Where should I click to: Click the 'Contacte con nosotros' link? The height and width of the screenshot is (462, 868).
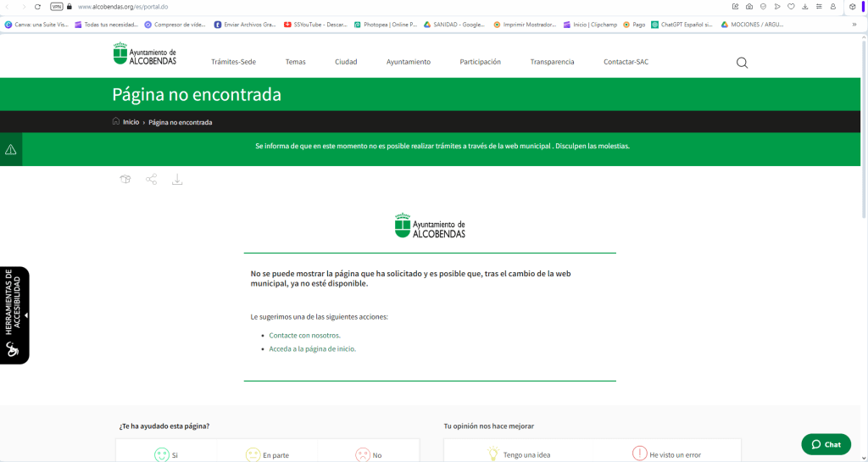tap(304, 336)
